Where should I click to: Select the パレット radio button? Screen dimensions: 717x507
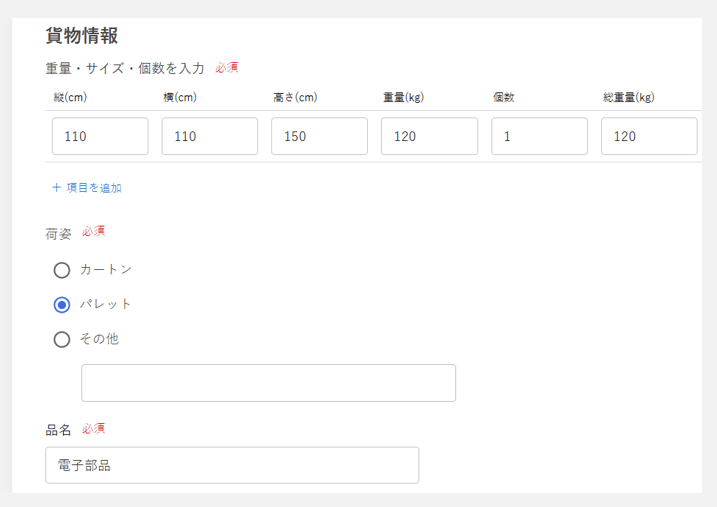[x=62, y=305]
